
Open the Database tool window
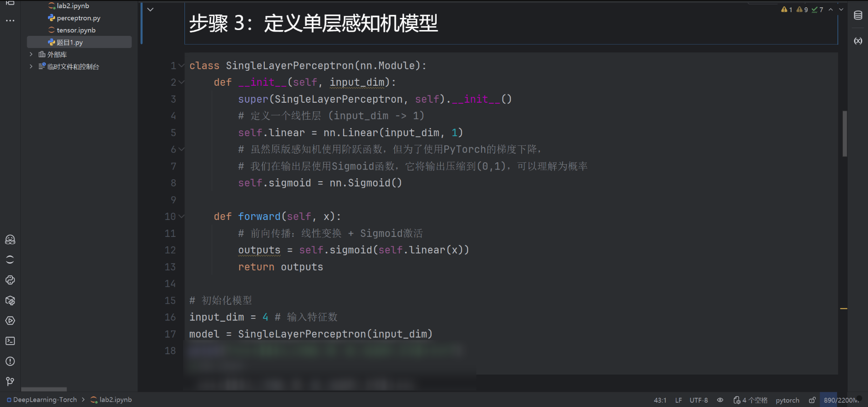point(858,16)
